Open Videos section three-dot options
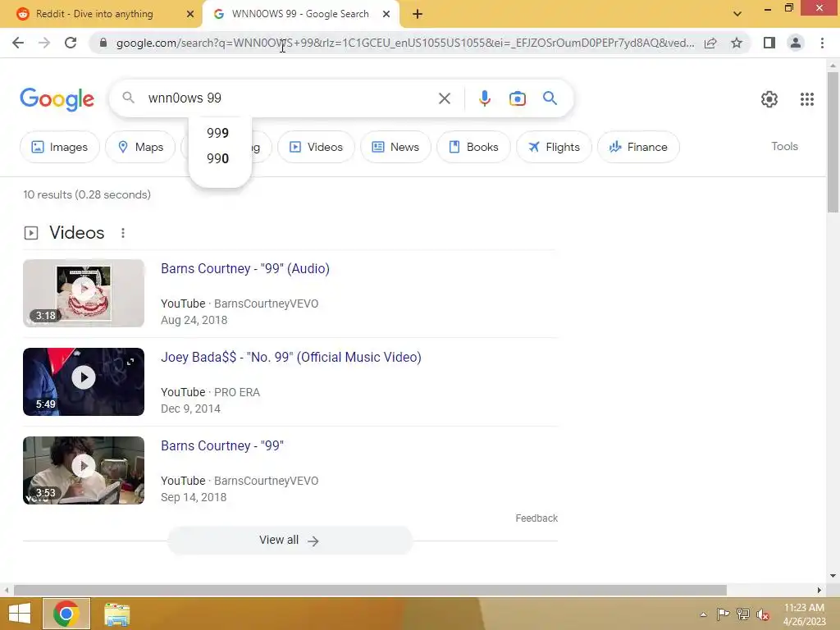The image size is (840, 630). coord(123,233)
